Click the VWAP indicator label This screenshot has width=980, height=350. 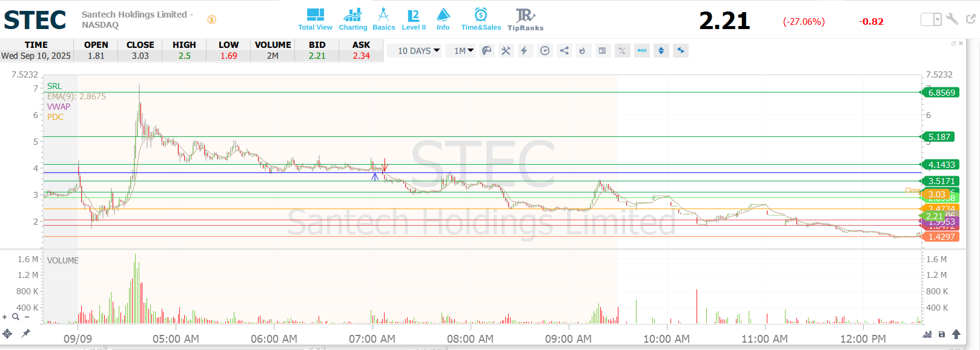(59, 107)
